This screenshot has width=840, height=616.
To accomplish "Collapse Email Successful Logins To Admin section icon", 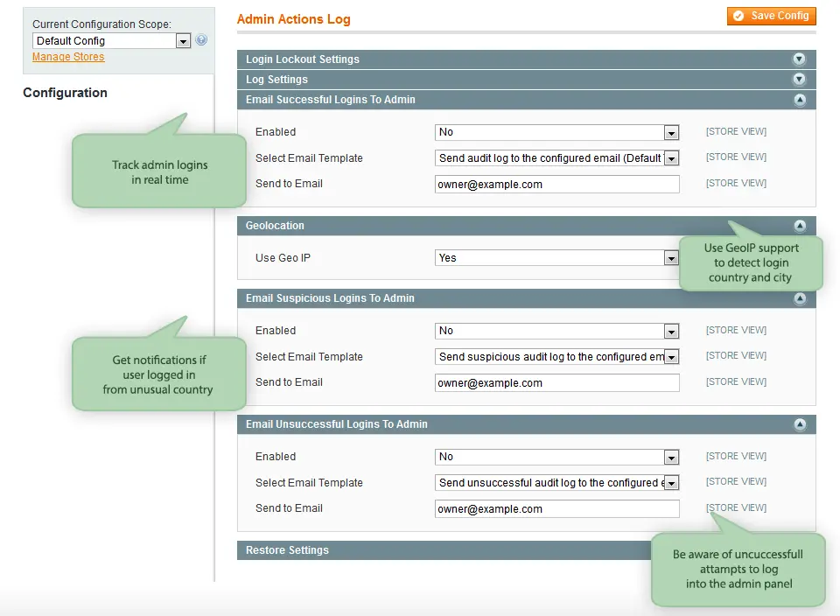I will [x=799, y=100].
